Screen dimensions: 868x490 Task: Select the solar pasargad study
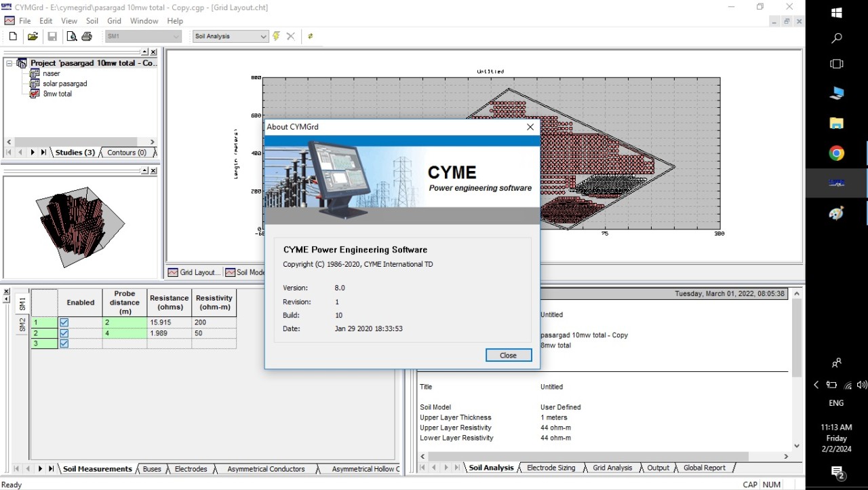[65, 83]
